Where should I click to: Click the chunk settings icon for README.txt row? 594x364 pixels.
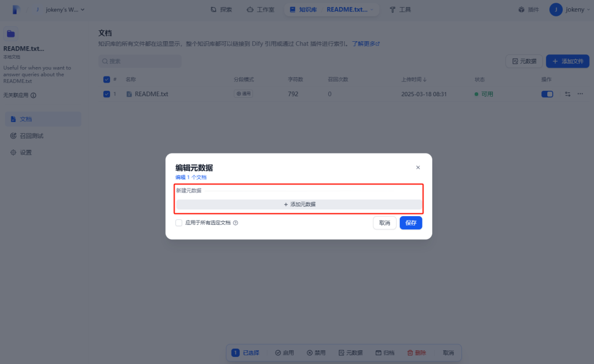[567, 94]
